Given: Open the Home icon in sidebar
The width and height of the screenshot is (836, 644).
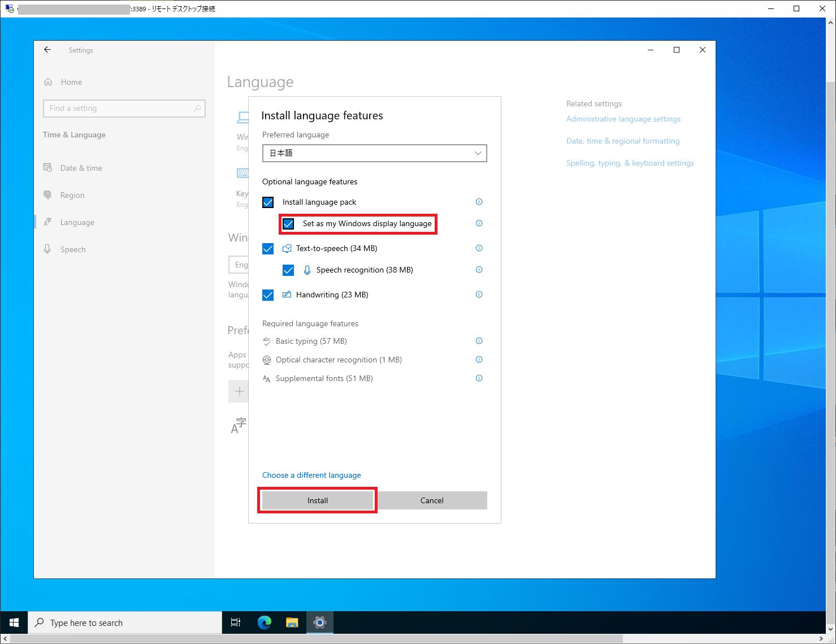Looking at the screenshot, I should point(48,82).
